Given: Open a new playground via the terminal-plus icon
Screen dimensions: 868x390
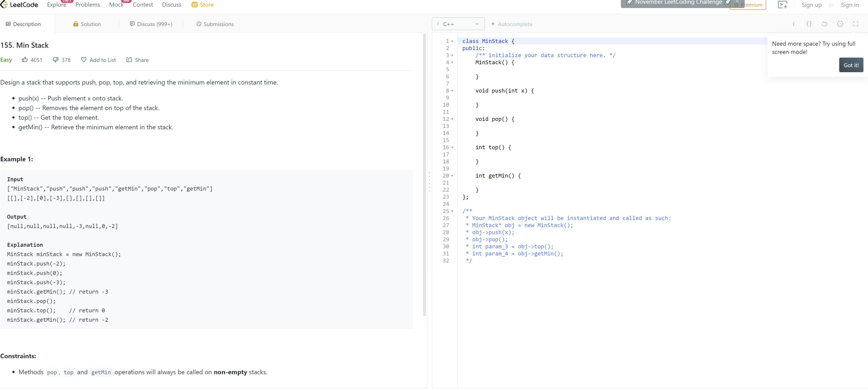Looking at the screenshot, I should 782,5.
